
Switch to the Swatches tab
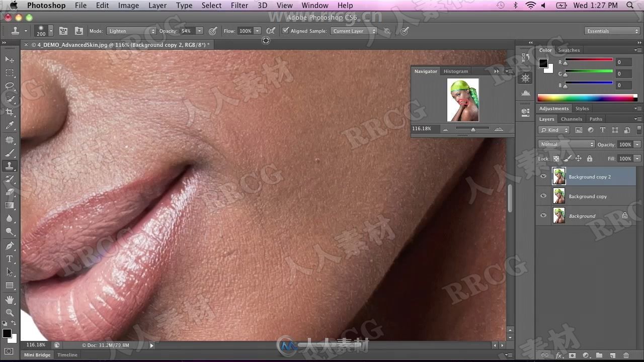[x=569, y=50]
